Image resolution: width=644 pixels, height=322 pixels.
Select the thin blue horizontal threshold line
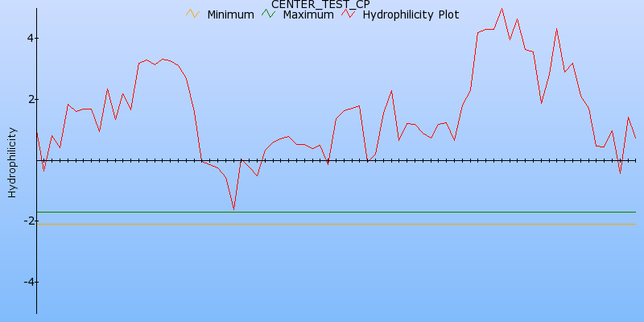[x=322, y=212]
